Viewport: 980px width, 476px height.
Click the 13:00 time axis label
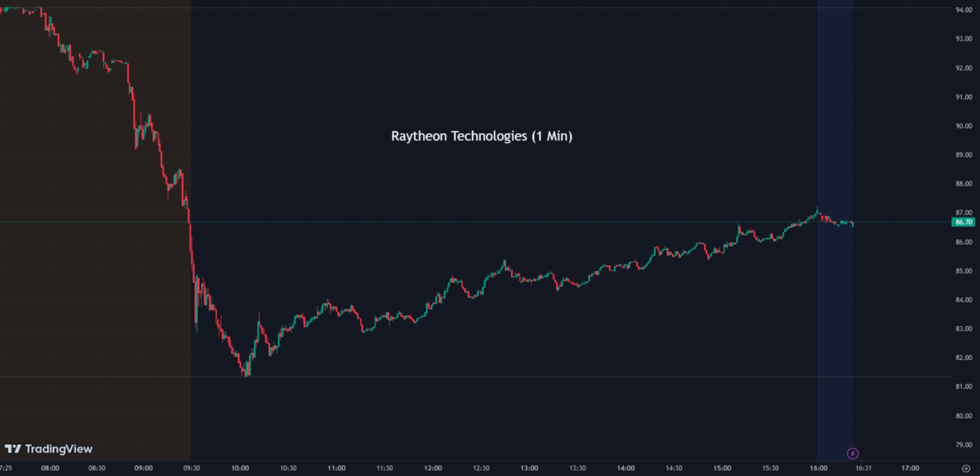click(x=529, y=468)
